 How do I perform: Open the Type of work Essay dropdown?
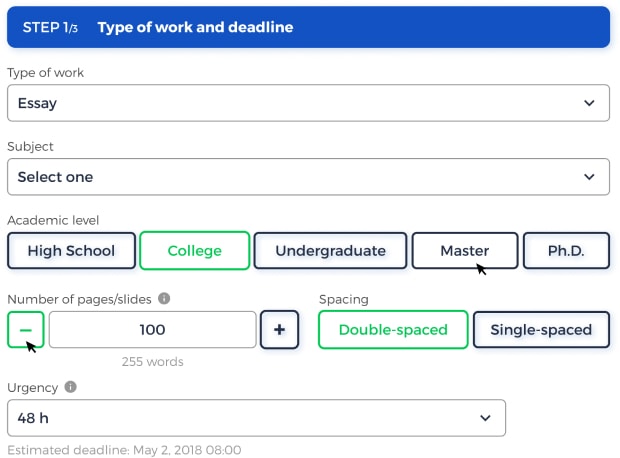click(x=300, y=103)
